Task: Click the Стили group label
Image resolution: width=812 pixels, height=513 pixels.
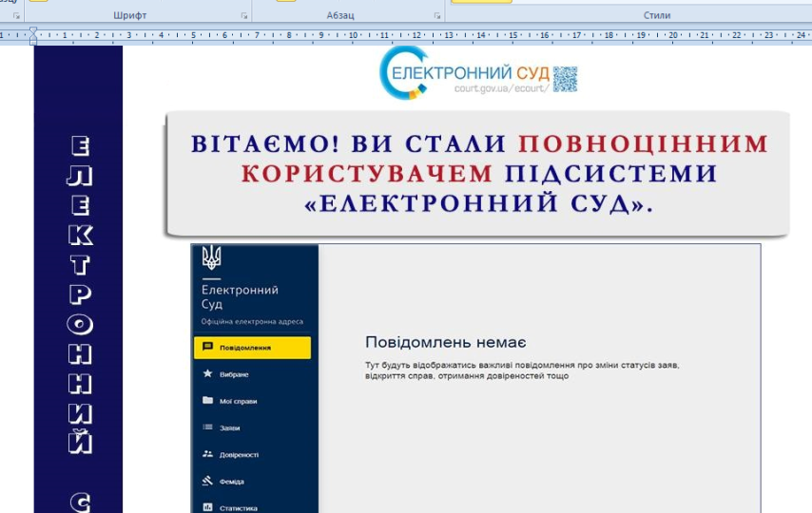Action: pyautogui.click(x=657, y=15)
